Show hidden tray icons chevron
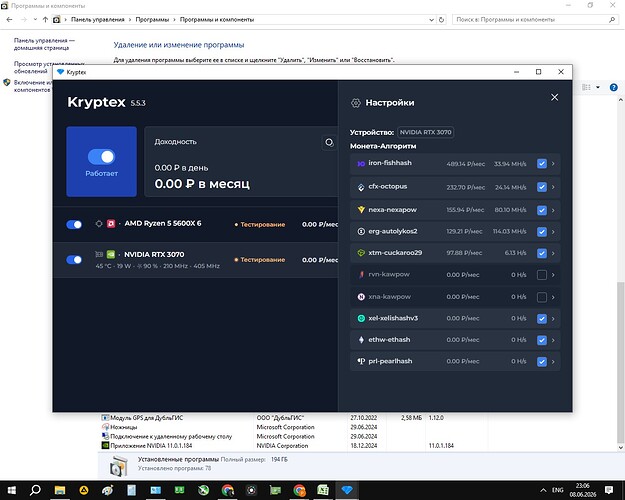This screenshot has width=625, height=500. coord(543,490)
